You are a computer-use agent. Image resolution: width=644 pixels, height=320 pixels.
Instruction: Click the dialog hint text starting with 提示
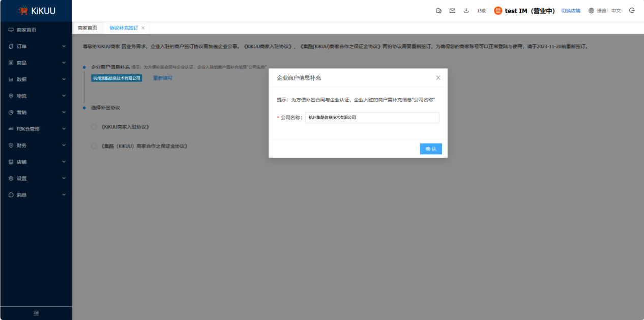pos(356,100)
